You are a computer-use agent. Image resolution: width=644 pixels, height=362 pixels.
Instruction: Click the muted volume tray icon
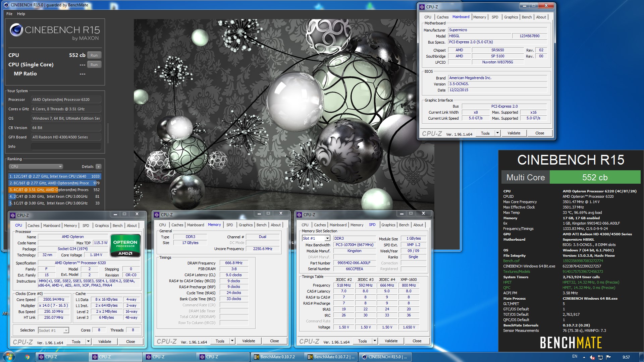tap(592, 357)
